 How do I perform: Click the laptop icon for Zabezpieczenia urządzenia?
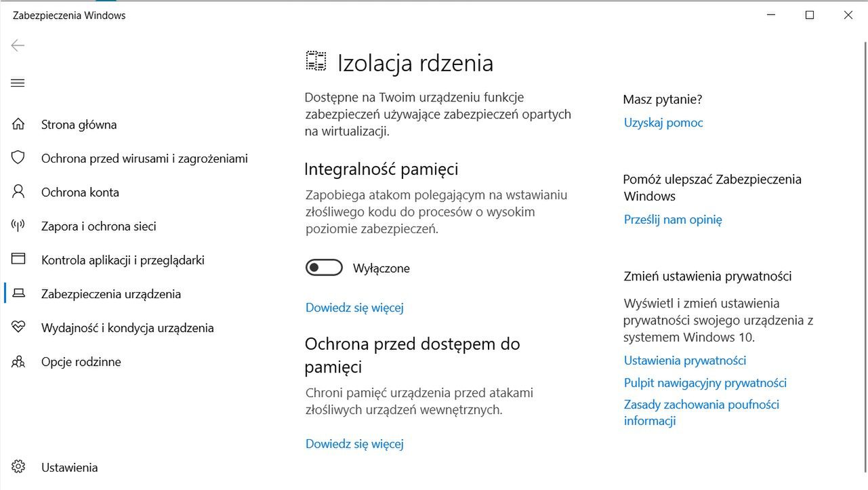(18, 293)
